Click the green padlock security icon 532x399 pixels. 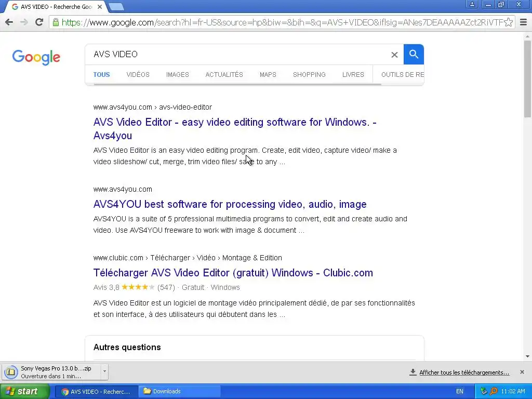pyautogui.click(x=56, y=22)
